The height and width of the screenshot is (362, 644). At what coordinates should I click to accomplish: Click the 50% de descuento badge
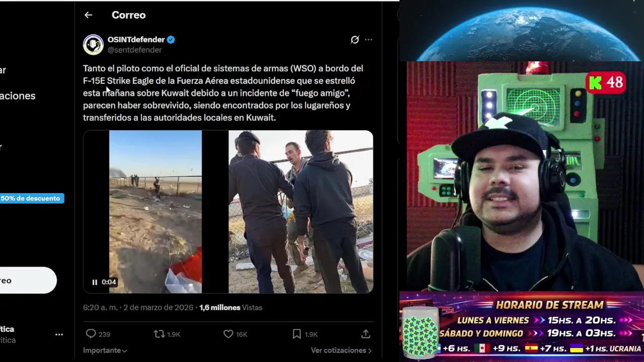[x=31, y=198]
